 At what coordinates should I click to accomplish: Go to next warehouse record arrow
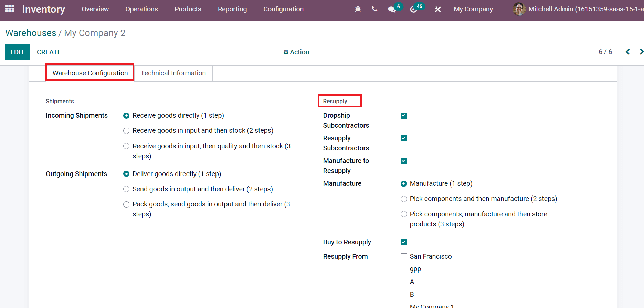click(641, 52)
